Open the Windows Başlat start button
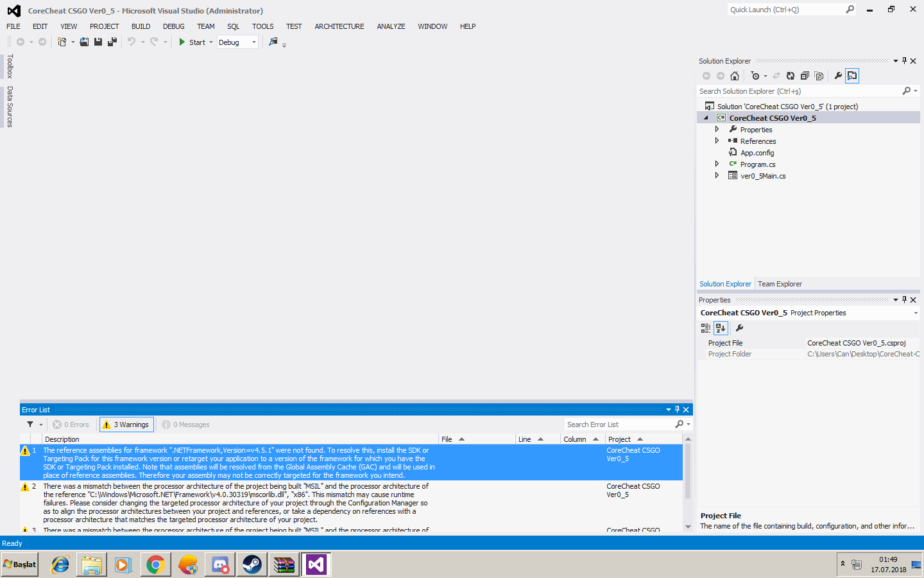The width and height of the screenshot is (924, 578). click(20, 565)
